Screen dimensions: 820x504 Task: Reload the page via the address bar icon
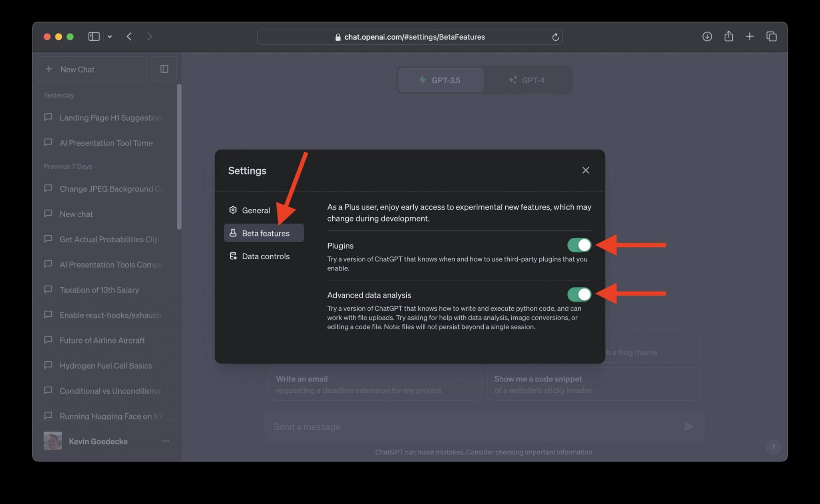pos(555,37)
